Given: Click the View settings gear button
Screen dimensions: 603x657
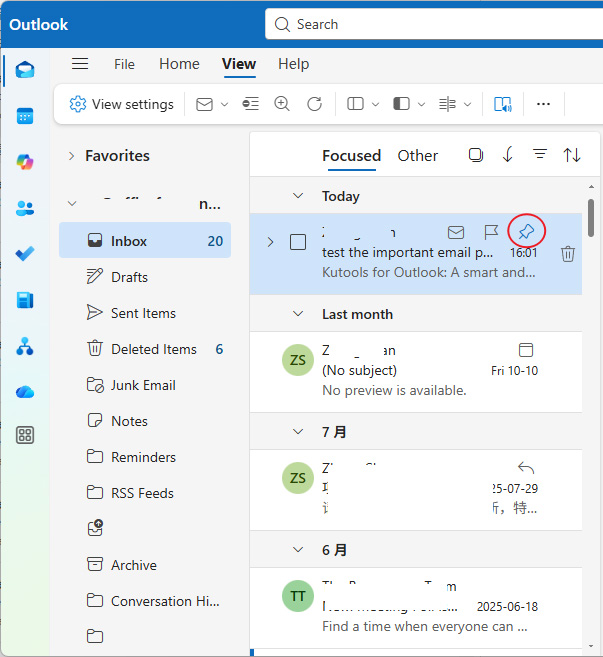Looking at the screenshot, I should tap(122, 104).
